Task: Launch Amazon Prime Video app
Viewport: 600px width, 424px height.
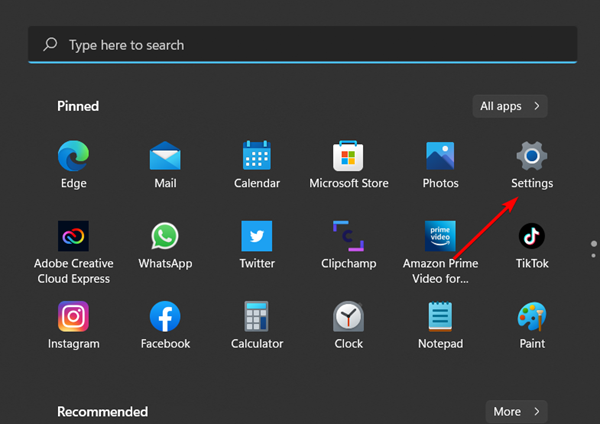Action: tap(440, 237)
